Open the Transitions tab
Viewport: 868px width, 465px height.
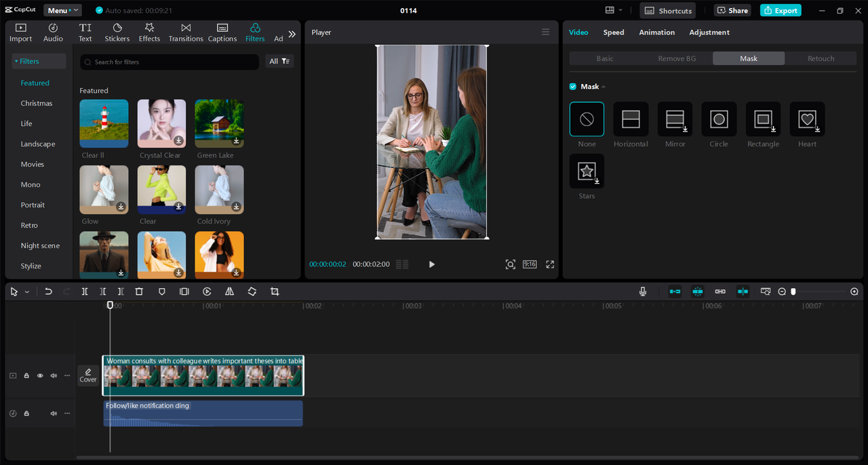point(186,33)
